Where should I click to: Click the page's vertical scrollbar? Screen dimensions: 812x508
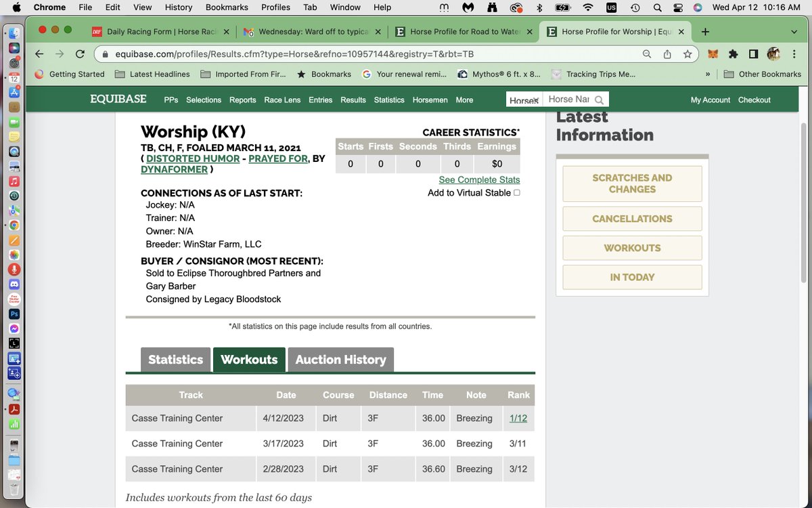coord(803,202)
